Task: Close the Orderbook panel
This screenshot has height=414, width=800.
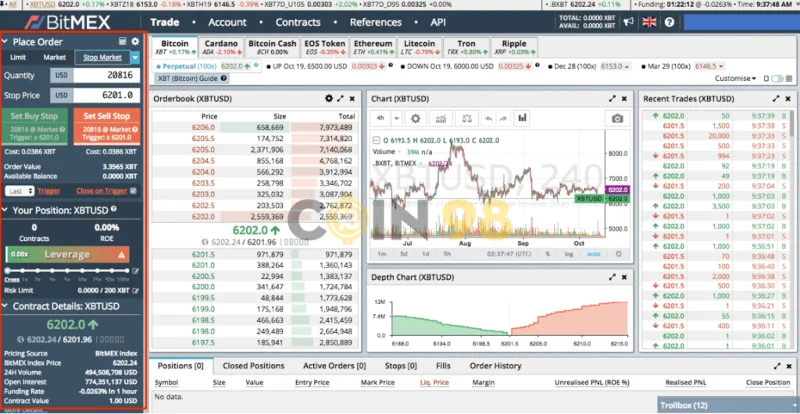Action: click(352, 99)
